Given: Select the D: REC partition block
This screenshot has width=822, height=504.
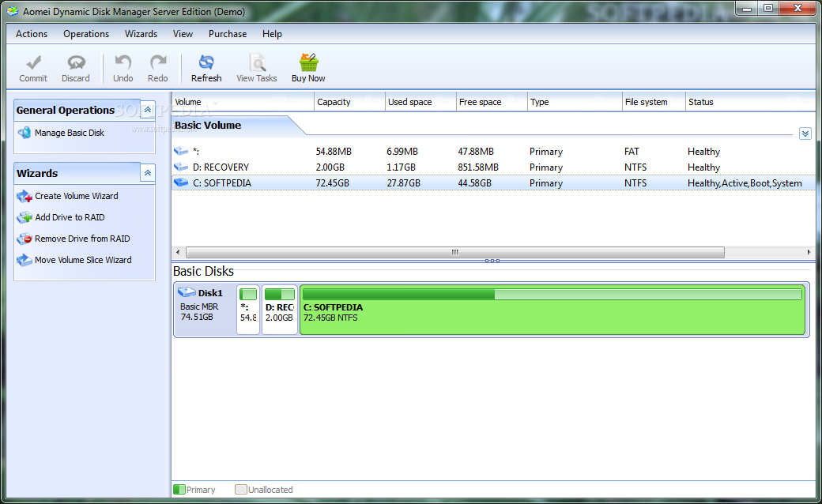Looking at the screenshot, I should (280, 310).
